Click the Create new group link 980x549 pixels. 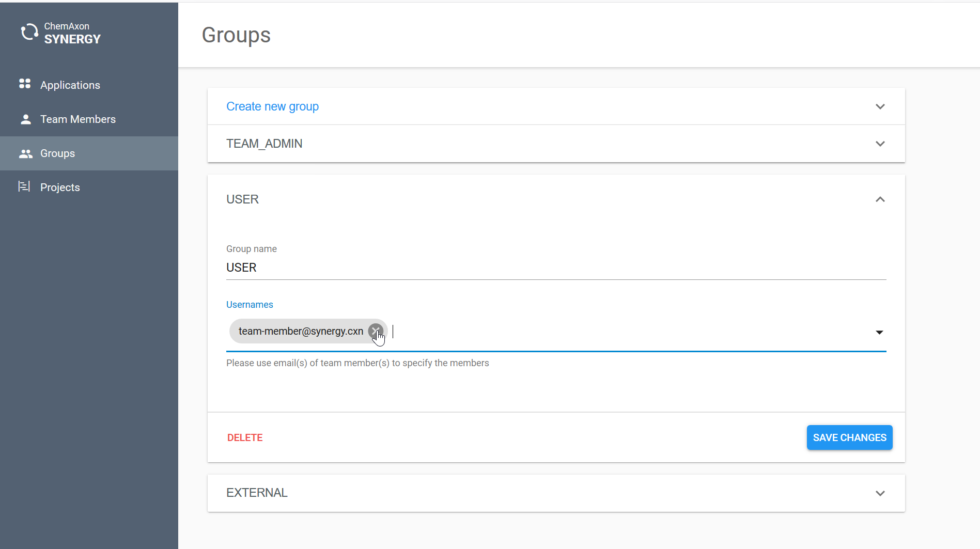point(272,106)
